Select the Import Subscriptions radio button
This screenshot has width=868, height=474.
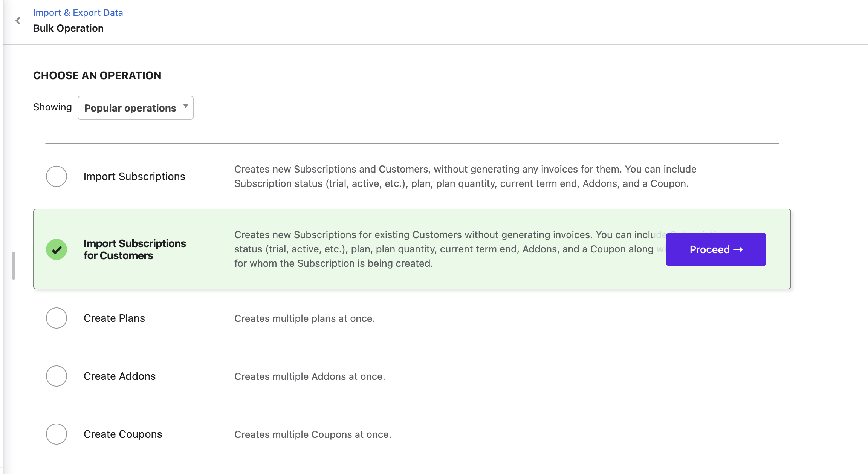(57, 176)
